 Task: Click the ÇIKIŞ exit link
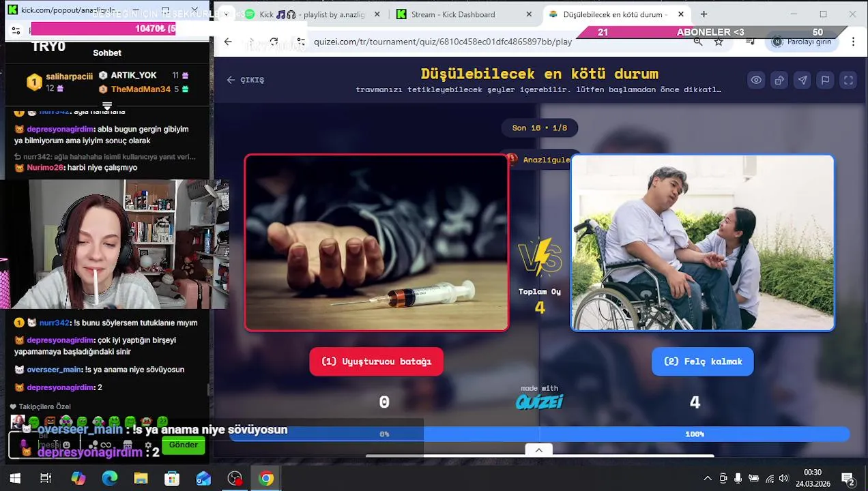coord(246,80)
